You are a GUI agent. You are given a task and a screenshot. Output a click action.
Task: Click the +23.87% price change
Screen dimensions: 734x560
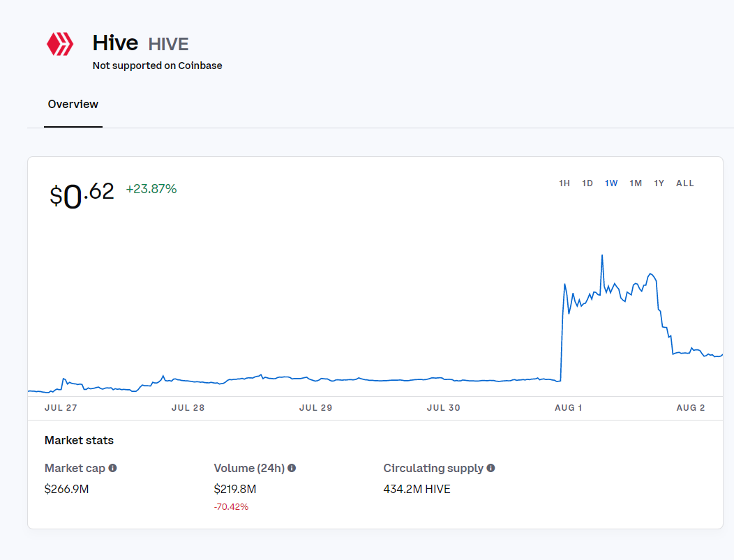coord(151,189)
